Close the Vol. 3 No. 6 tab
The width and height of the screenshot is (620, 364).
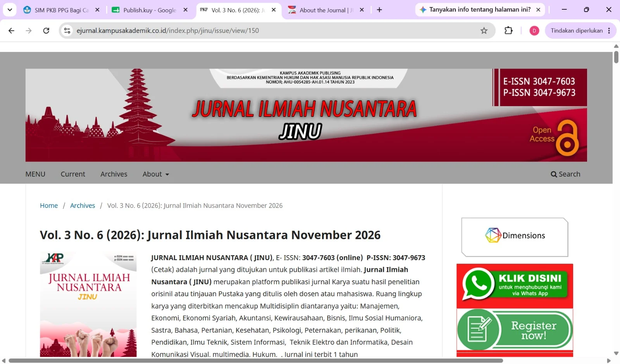point(274,10)
